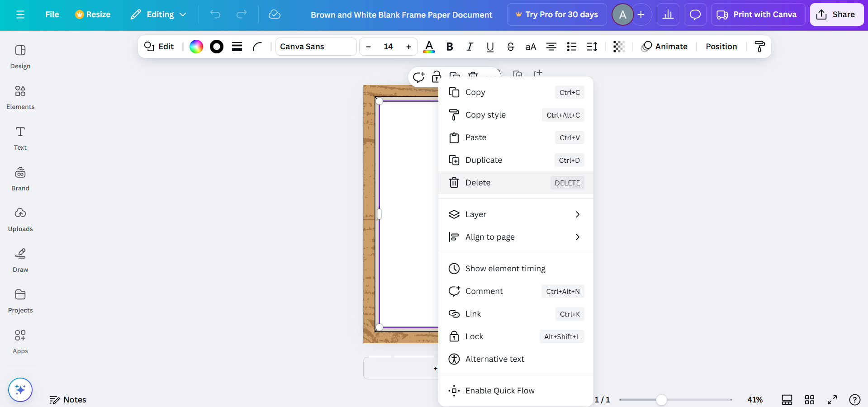Open the rainbow fill color swatch
The width and height of the screenshot is (868, 407).
click(x=196, y=47)
